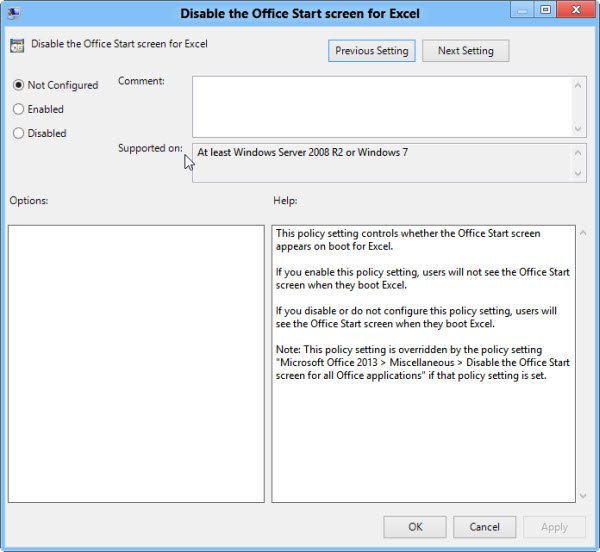Maximize the policy dialog window
The height and width of the screenshot is (552, 600).
[545, 10]
